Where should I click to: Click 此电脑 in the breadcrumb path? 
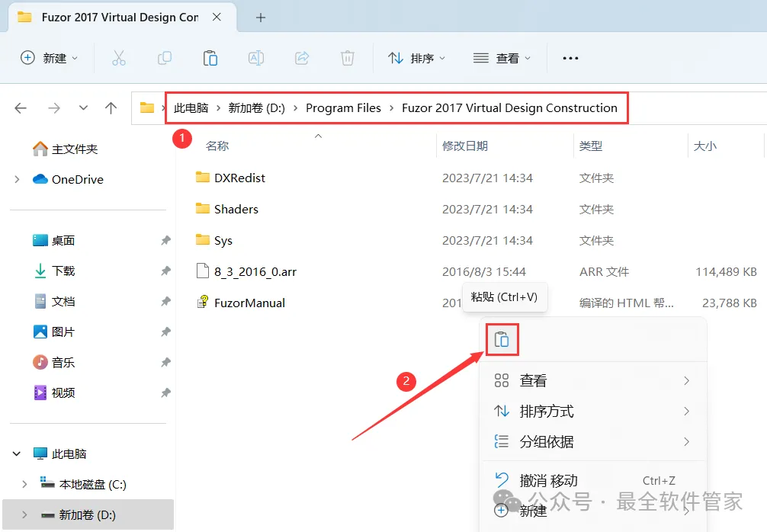click(191, 107)
